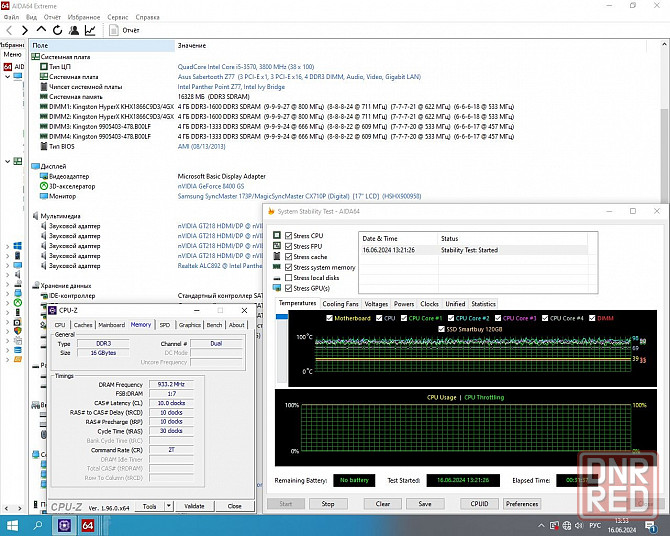Uncheck Motherboard in the temperature graph legend
This screenshot has height=536, width=670.
click(329, 318)
